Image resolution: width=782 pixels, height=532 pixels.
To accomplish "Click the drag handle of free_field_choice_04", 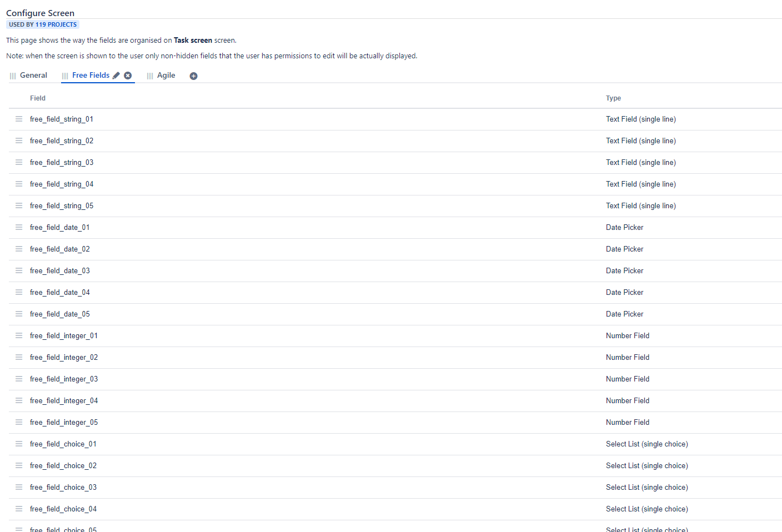I will point(19,509).
